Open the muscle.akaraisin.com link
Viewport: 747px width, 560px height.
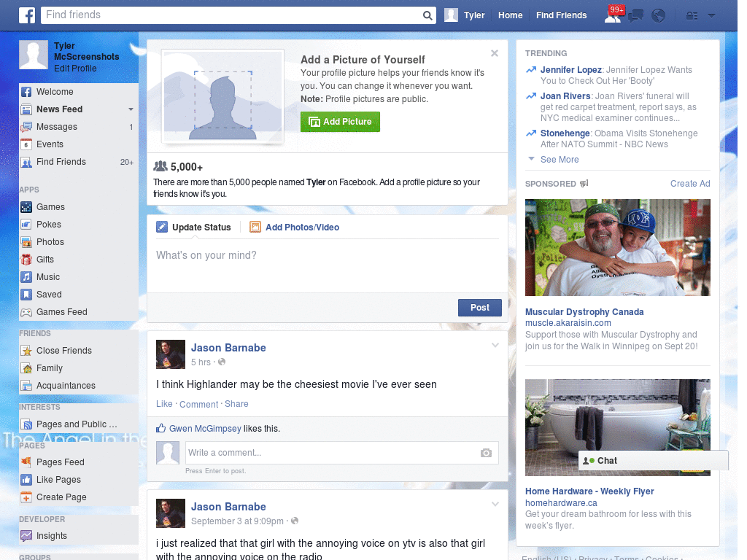(x=568, y=323)
